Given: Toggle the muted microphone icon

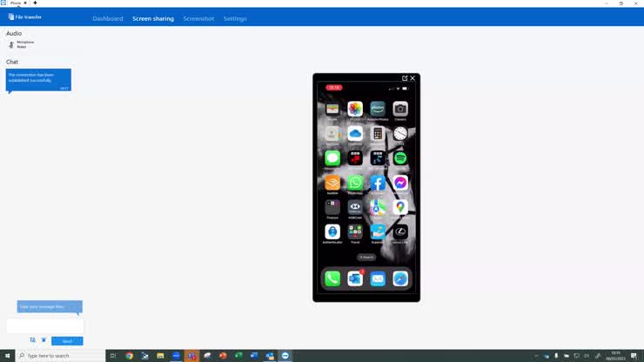Looking at the screenshot, I should point(11,44).
